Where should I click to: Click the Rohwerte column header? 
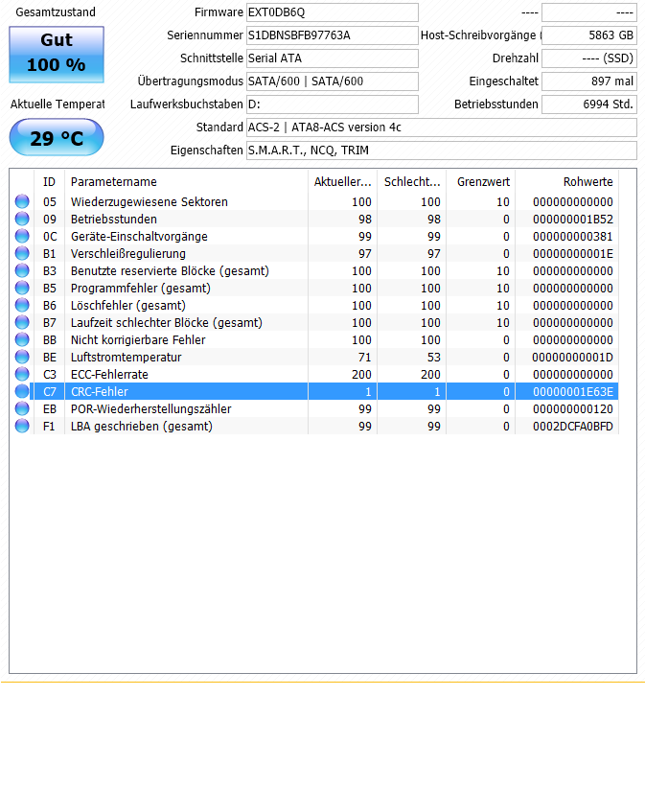(566, 182)
